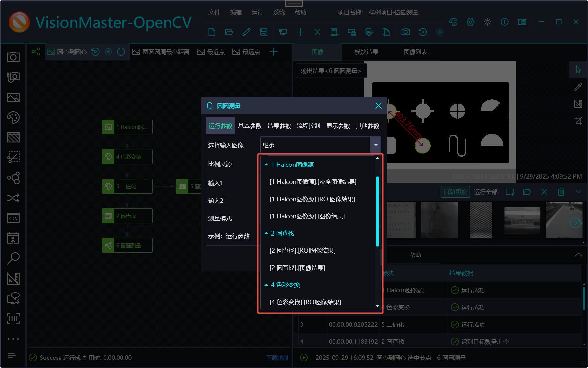The width and height of the screenshot is (588, 368).
Task: Select the license plate thumbnail
Action: (x=522, y=220)
